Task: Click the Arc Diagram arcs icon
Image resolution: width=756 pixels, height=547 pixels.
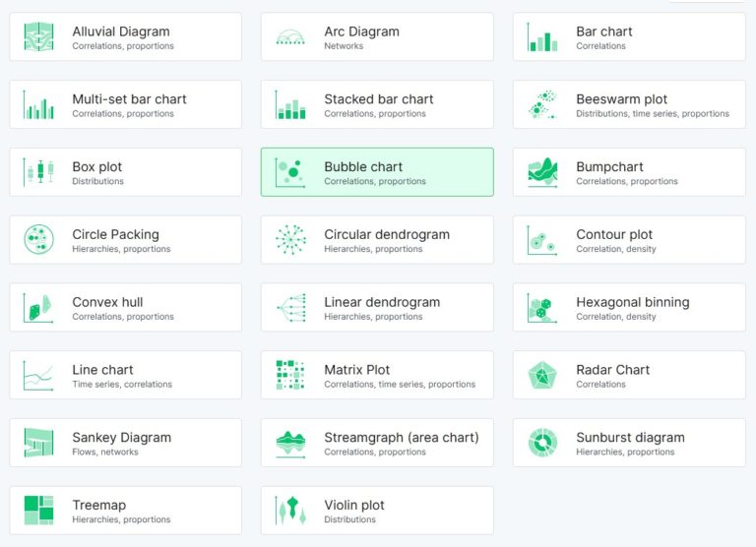Action: click(x=290, y=36)
